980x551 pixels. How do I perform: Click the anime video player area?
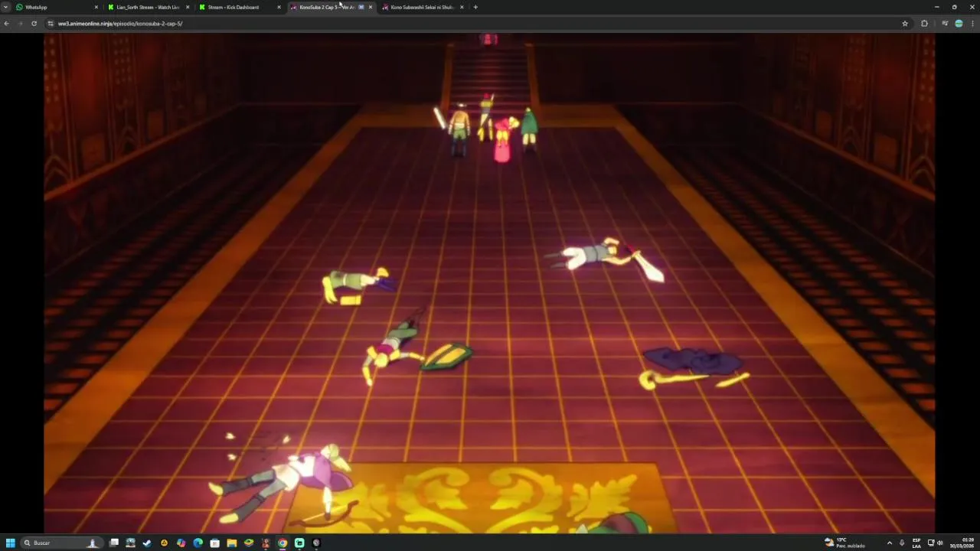coord(489,283)
